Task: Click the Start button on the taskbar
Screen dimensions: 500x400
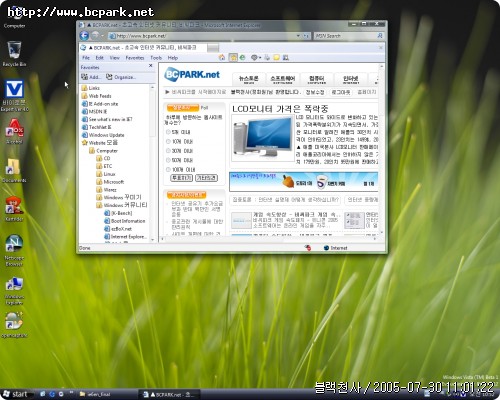Action: [15, 394]
